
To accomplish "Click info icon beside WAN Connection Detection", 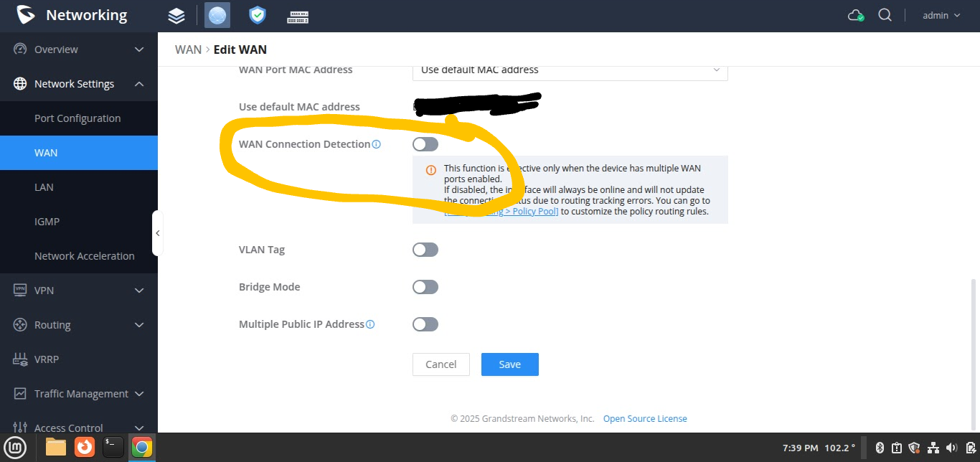I will 377,144.
